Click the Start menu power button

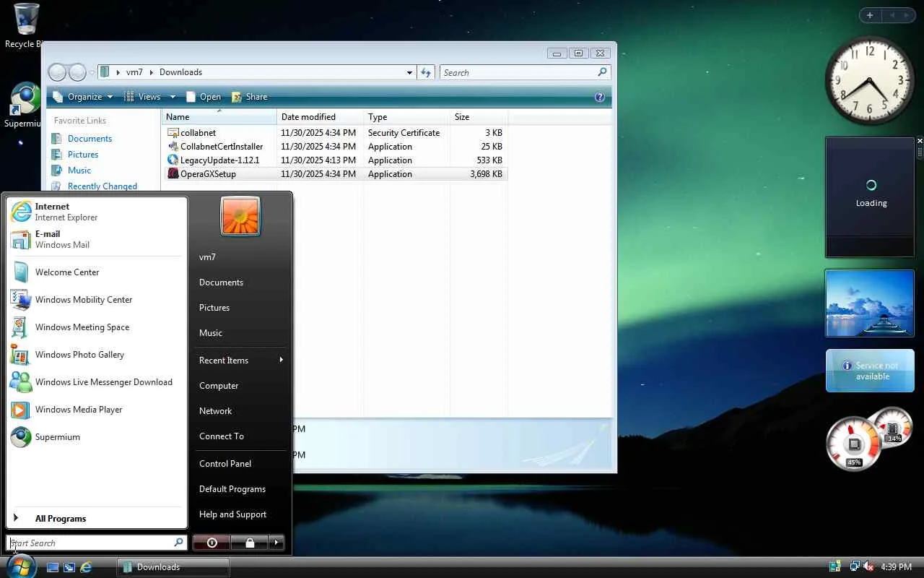click(x=212, y=543)
